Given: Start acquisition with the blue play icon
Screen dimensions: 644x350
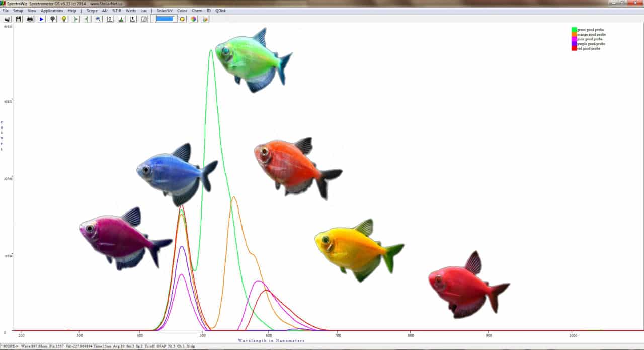Looking at the screenshot, I should click(41, 19).
